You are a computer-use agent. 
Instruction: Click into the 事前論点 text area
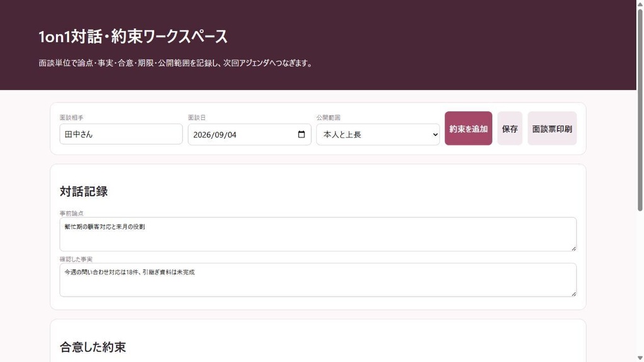click(318, 234)
